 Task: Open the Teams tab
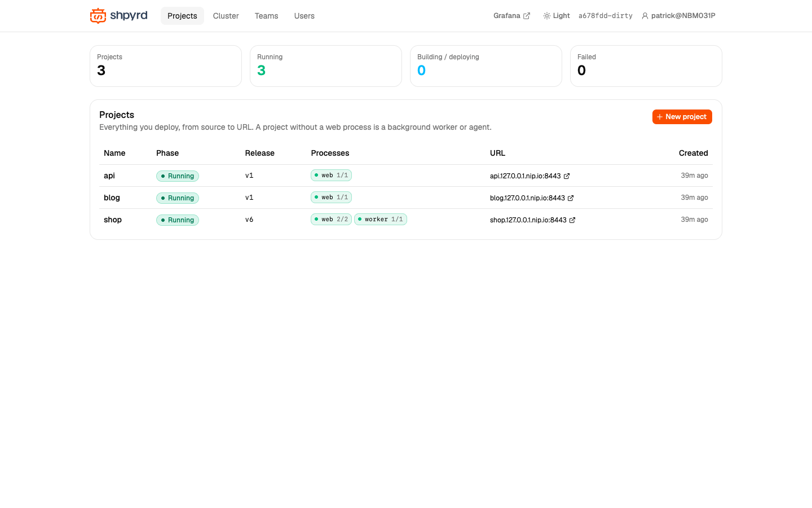[x=266, y=16]
